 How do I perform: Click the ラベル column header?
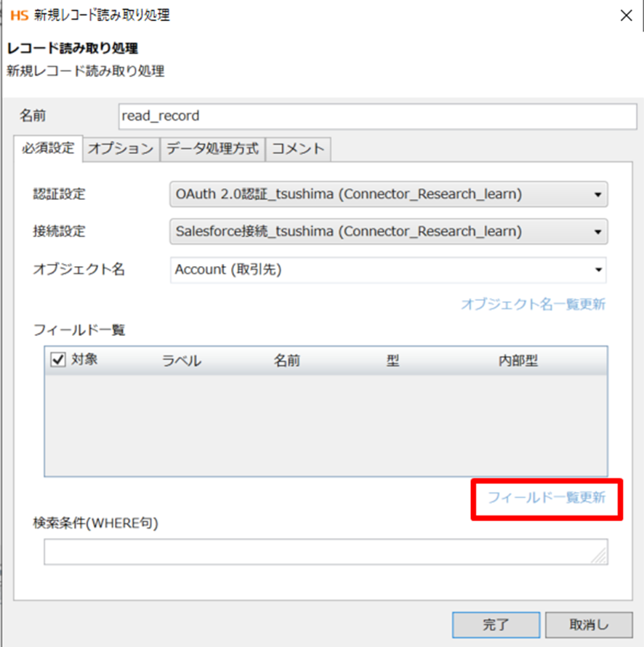coord(182,361)
